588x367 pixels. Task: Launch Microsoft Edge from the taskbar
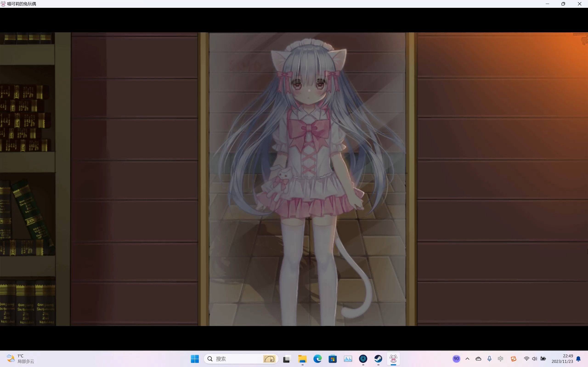coord(318,359)
